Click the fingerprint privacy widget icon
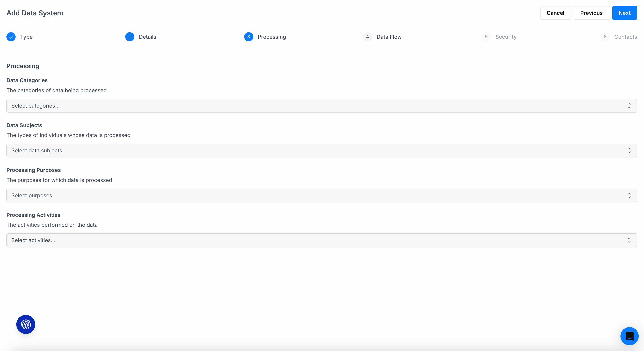 coord(26,324)
